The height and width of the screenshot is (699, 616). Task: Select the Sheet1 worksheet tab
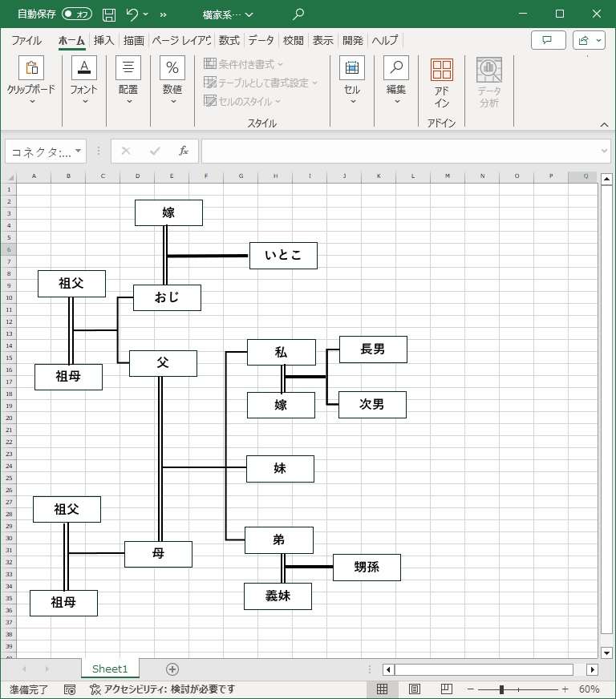click(x=110, y=669)
